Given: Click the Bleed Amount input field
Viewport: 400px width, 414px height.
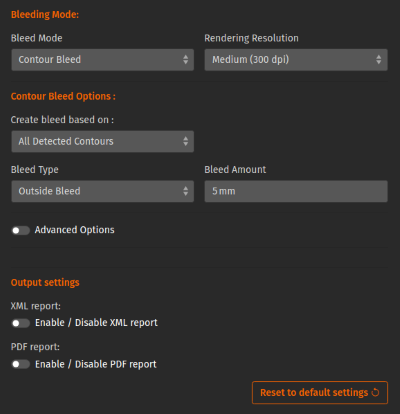Looking at the screenshot, I should 296,191.
